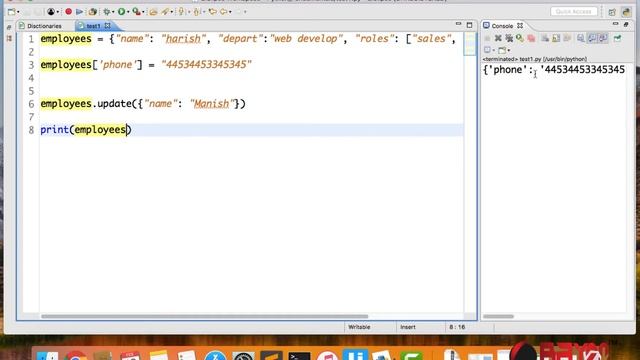
Task: Open Terminal from the Dock
Action: [299, 356]
